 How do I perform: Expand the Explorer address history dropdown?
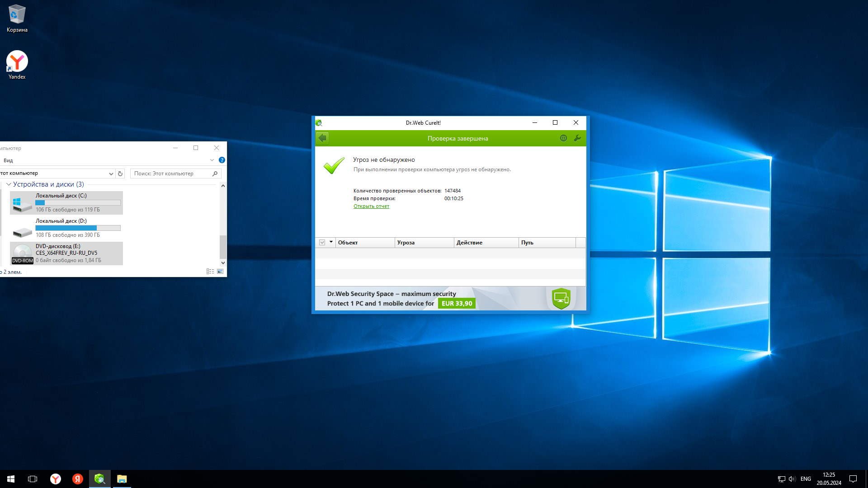coord(111,174)
